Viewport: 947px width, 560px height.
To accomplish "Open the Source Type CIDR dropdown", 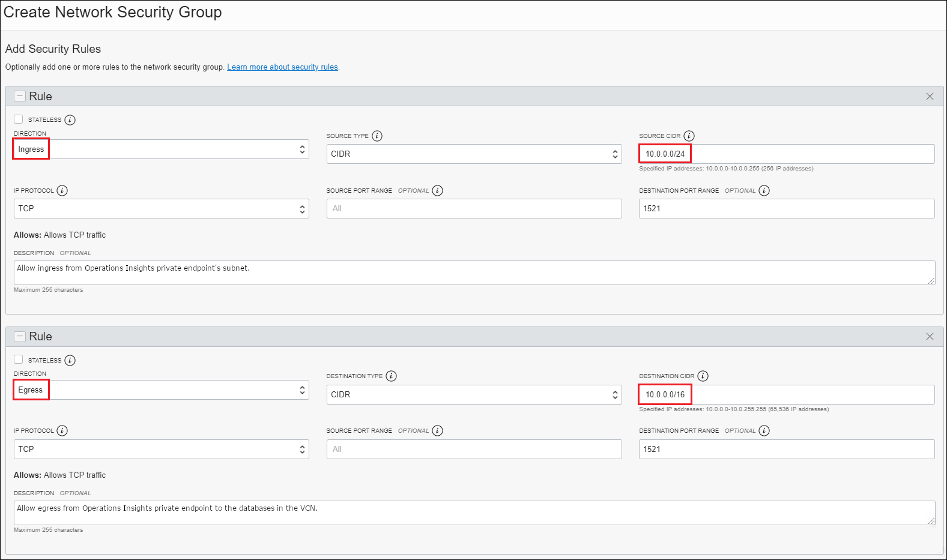I will click(x=474, y=154).
